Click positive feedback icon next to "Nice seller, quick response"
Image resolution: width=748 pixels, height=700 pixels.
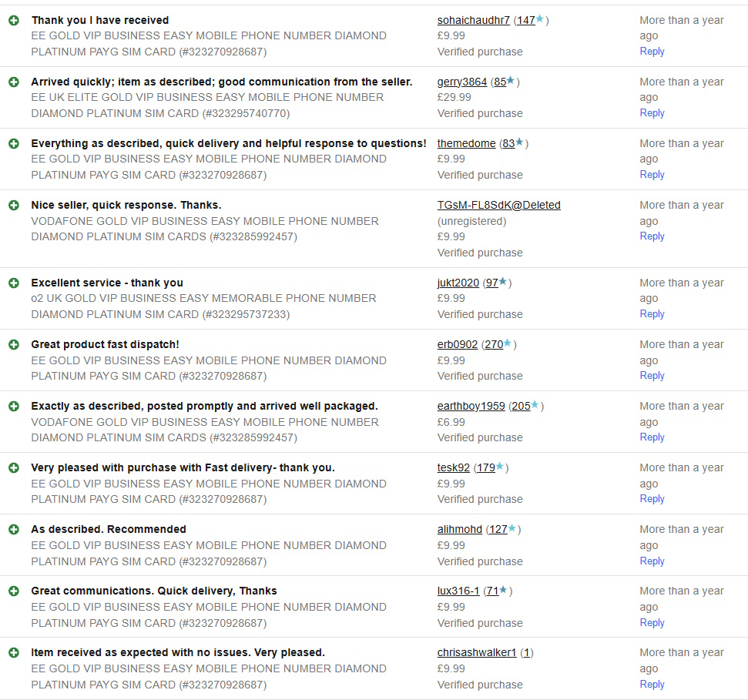click(x=13, y=205)
